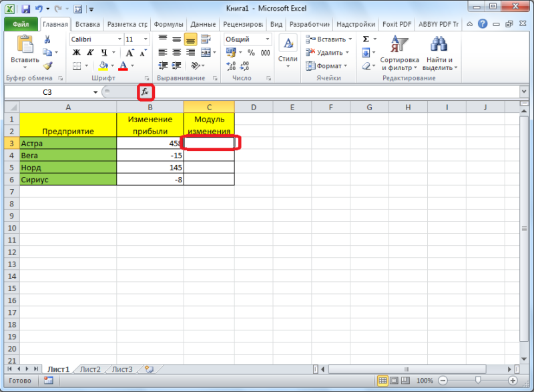Toggle Italic (К) formatting
This screenshot has height=392, width=534.
(x=90, y=53)
